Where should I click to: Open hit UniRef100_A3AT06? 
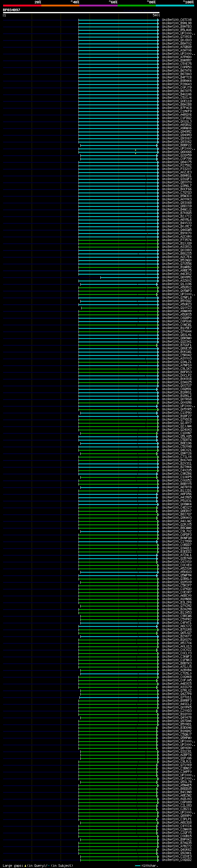176,50
